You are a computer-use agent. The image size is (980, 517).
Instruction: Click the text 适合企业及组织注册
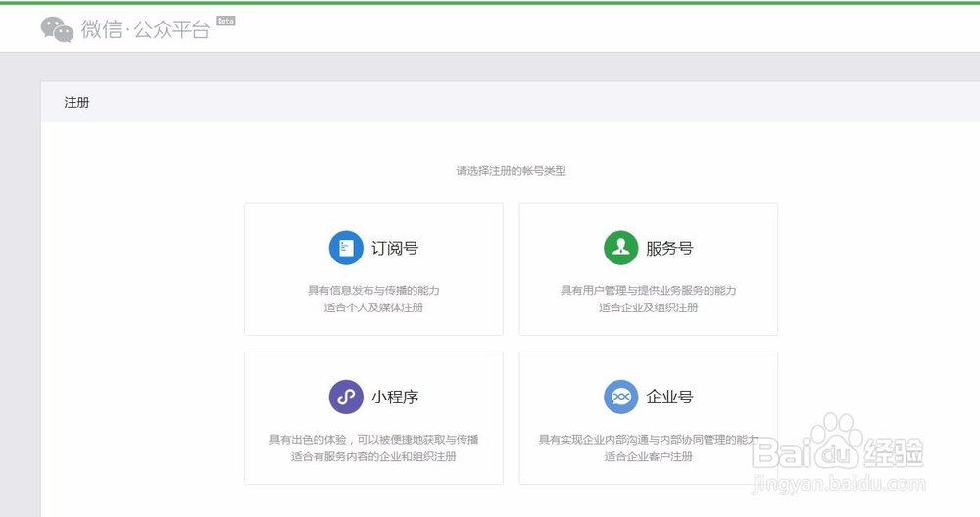pos(648,307)
